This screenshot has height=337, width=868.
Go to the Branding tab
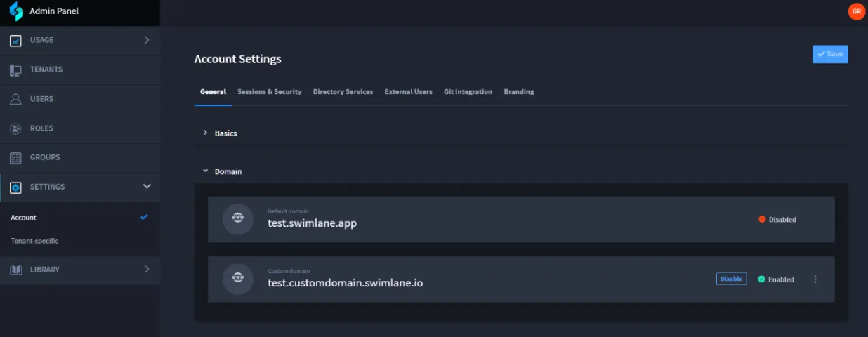519,92
